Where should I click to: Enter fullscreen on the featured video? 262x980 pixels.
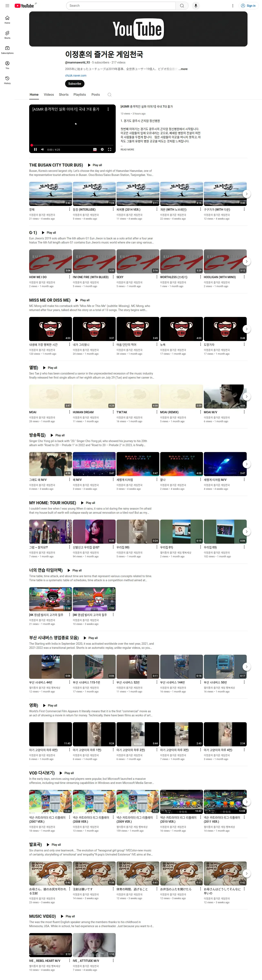(x=110, y=150)
